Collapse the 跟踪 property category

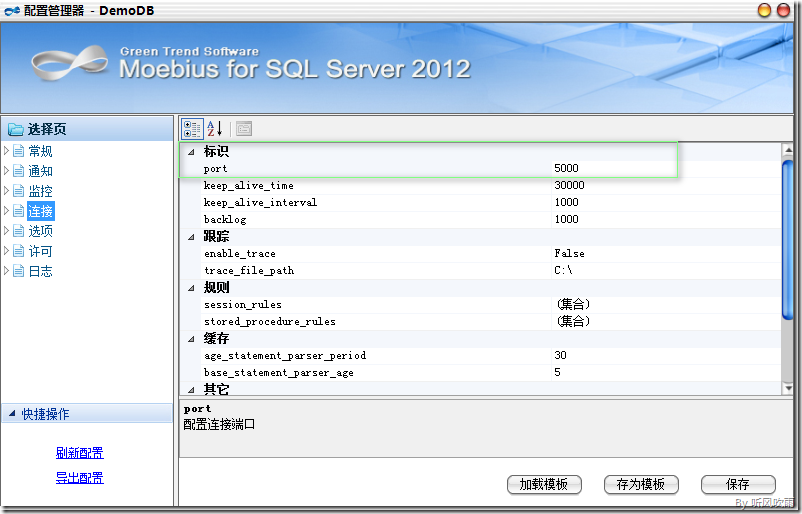click(191, 237)
